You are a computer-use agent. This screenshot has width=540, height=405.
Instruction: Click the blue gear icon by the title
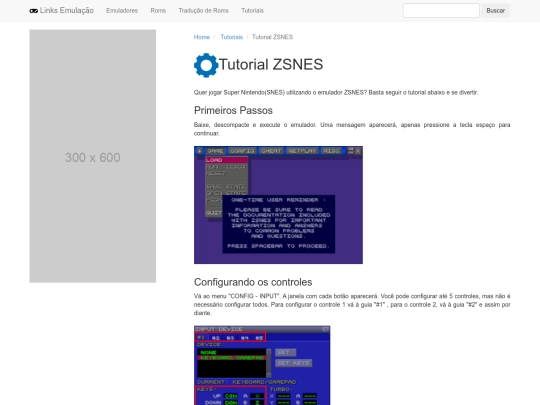point(206,65)
